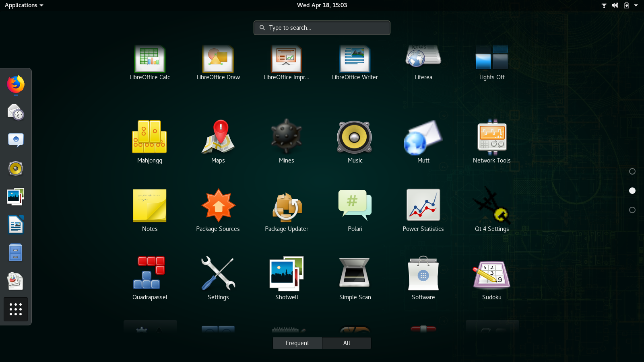
Task: Launch LibreOffice Calc
Action: click(150, 58)
